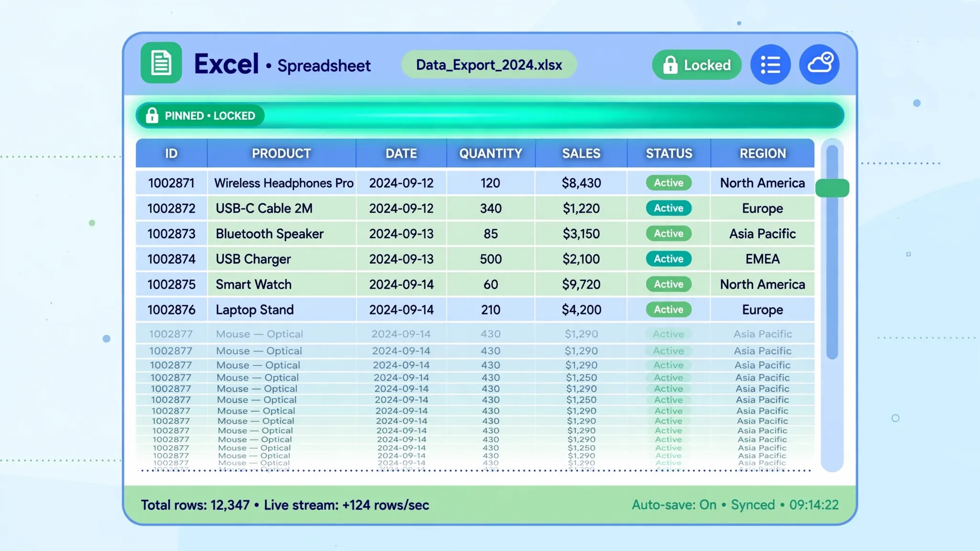
Task: Select the Laptop Stand cell
Action: coord(281,309)
